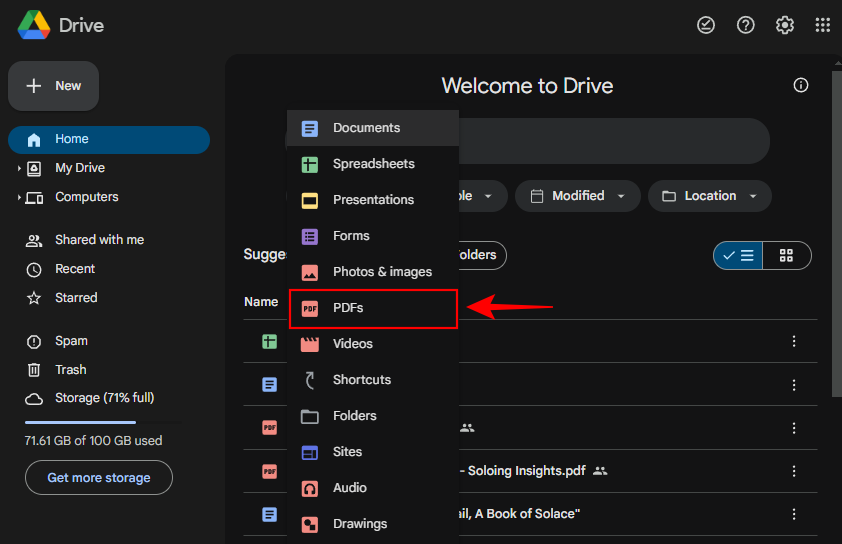Click the 71.61 GB of 100 GB used text

(93, 441)
